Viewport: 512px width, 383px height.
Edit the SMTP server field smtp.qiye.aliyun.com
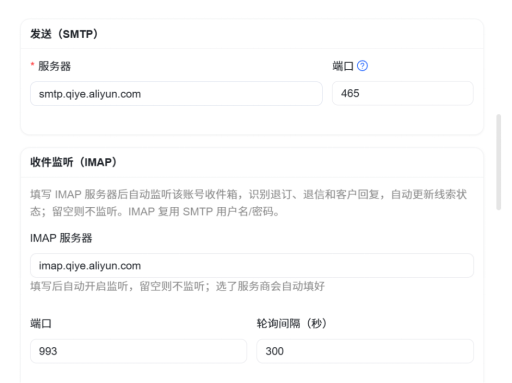coord(176,94)
